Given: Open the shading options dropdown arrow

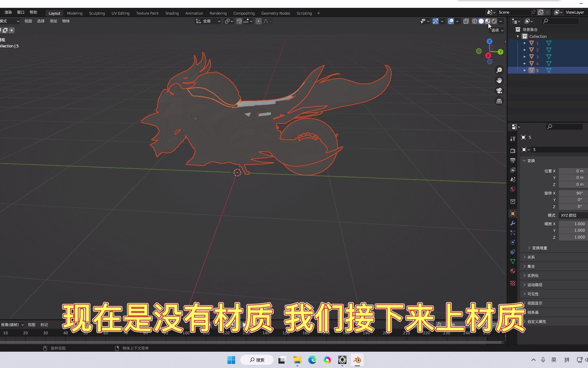Looking at the screenshot, I should (501, 21).
